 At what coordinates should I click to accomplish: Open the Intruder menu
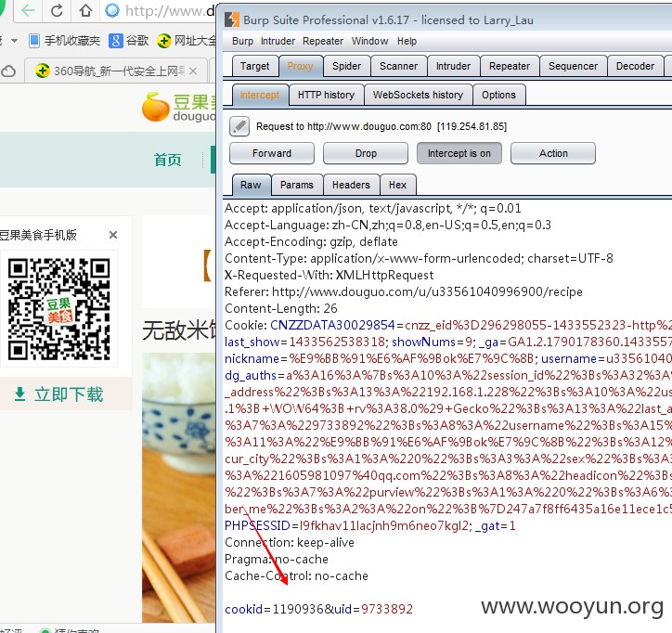[278, 41]
